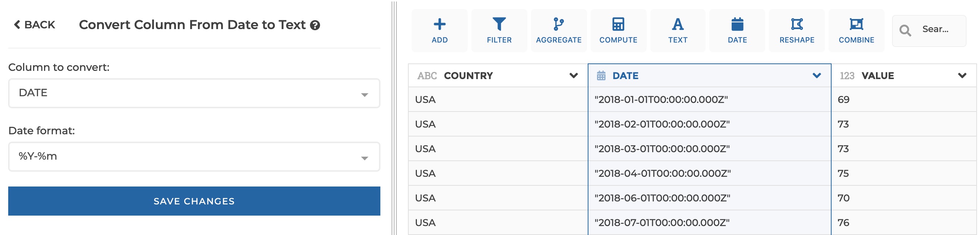
Task: Click value cell 75
Action: [x=904, y=173]
